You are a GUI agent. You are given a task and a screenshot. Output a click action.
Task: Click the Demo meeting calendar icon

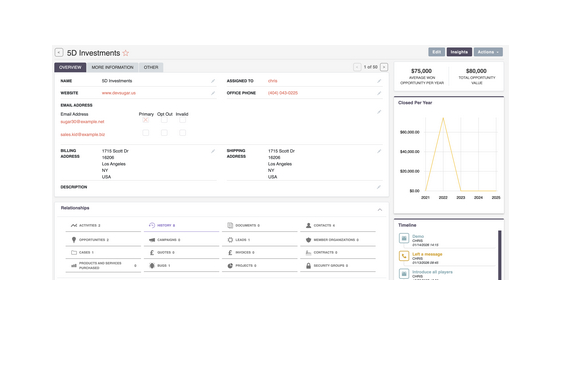click(x=404, y=238)
